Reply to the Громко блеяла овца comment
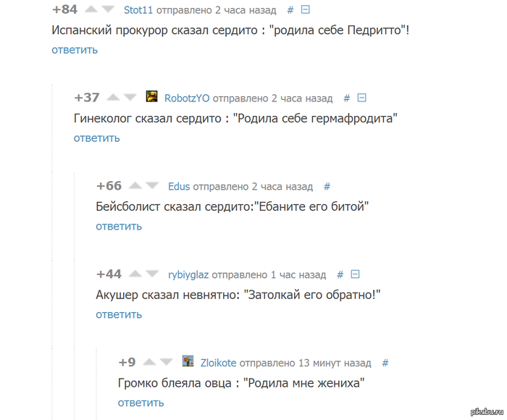 (x=141, y=402)
